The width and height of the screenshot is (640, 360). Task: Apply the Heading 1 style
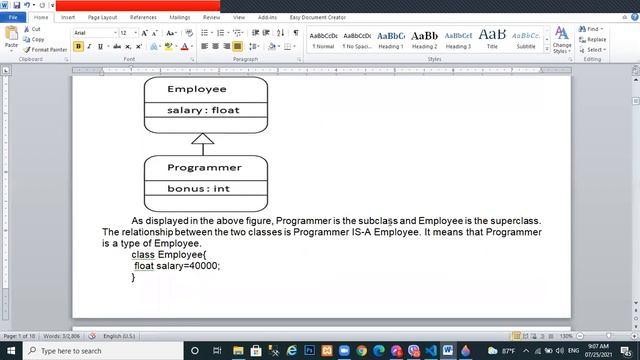point(391,40)
